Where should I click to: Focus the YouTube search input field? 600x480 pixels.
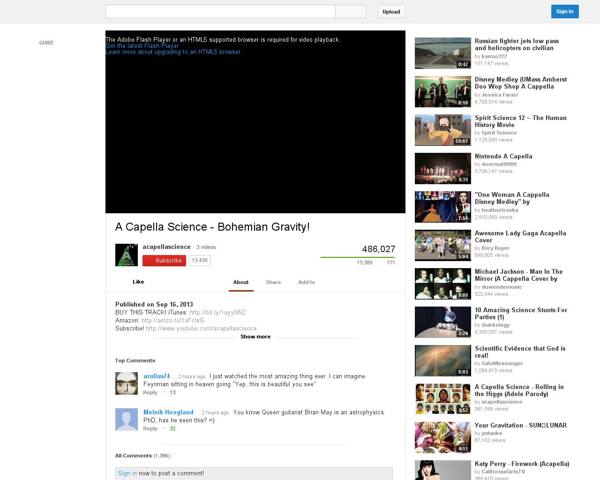tap(219, 12)
